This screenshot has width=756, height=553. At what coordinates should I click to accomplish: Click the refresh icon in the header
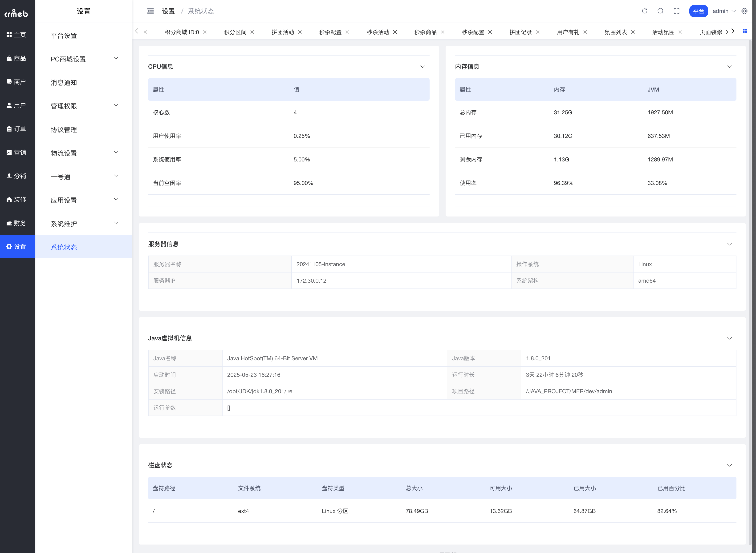[644, 11]
